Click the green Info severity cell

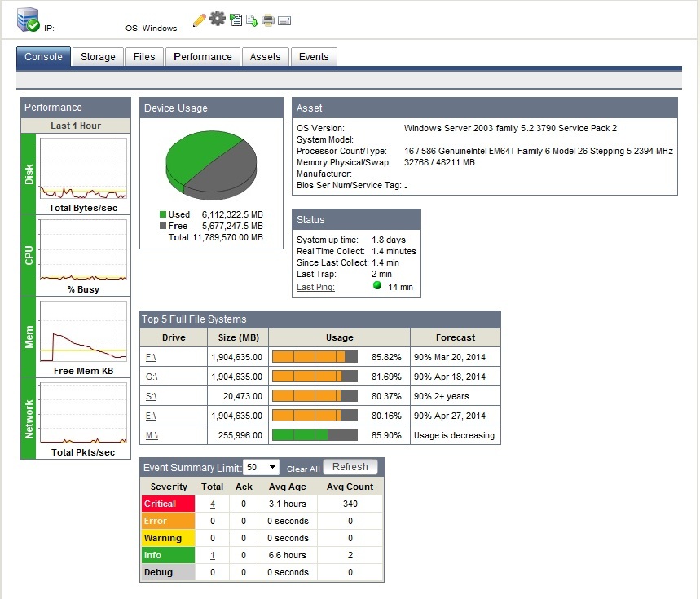pos(168,555)
